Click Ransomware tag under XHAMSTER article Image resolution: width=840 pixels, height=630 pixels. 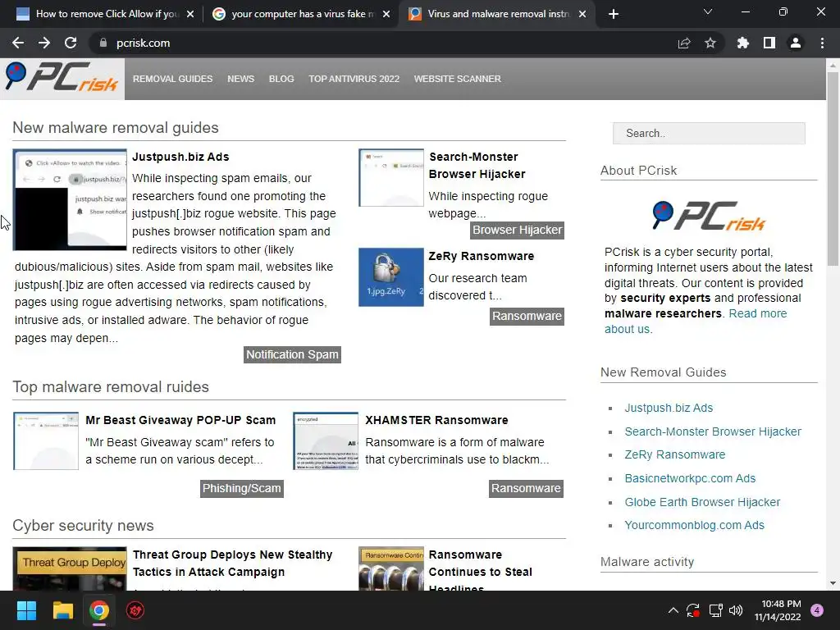click(526, 489)
